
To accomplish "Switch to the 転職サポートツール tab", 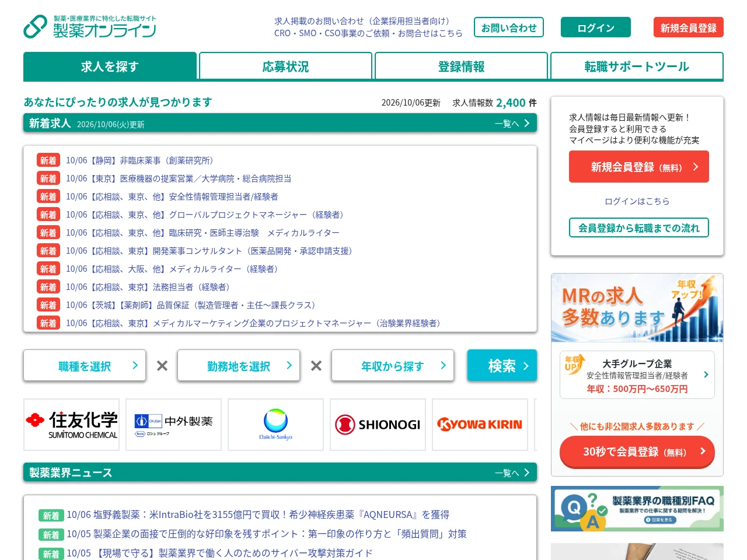I will coord(637,66).
